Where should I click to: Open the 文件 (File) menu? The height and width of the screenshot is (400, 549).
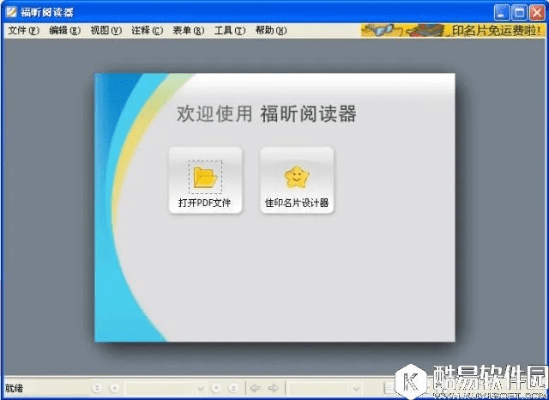pos(23,30)
